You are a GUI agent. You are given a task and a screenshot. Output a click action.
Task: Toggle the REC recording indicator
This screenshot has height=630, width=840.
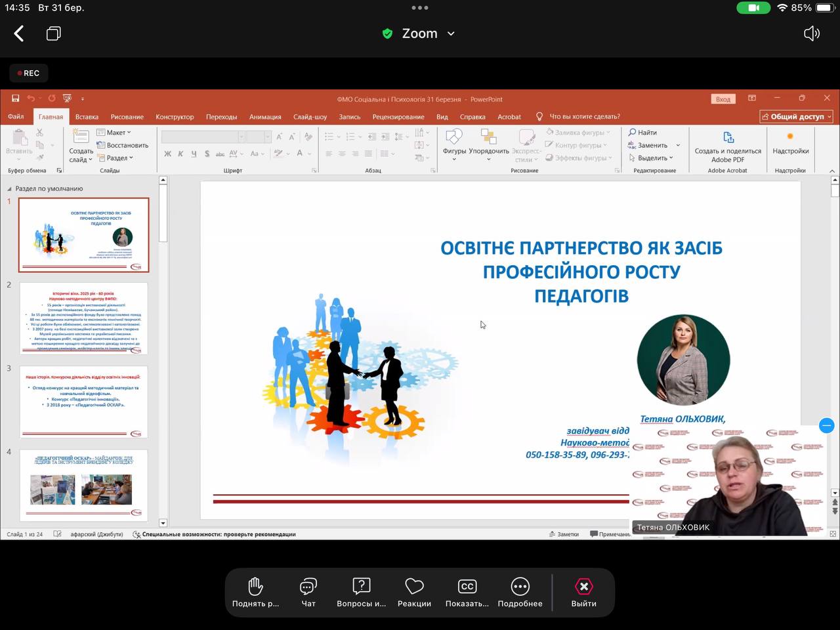click(x=28, y=73)
